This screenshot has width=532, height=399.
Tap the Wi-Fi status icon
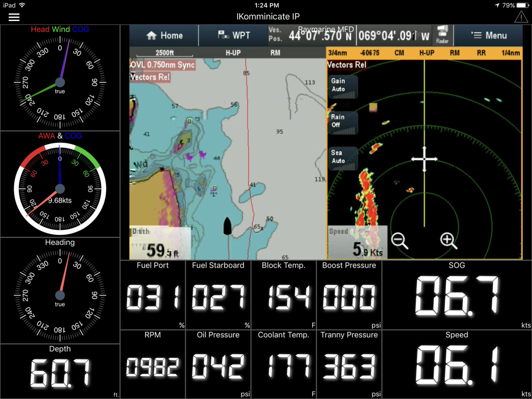click(x=22, y=5)
